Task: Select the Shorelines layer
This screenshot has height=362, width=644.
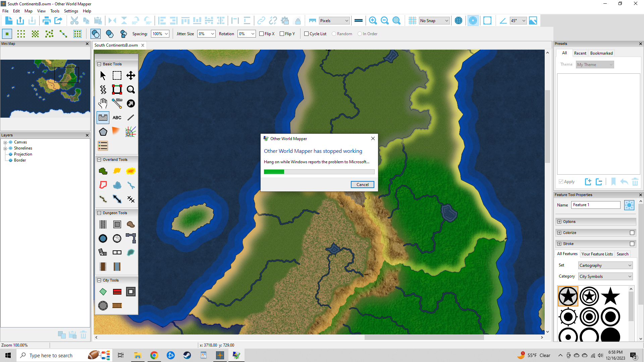Action: [23, 148]
